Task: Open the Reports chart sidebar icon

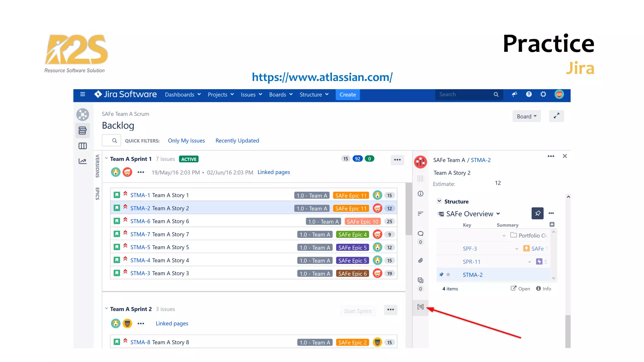Action: (83, 161)
